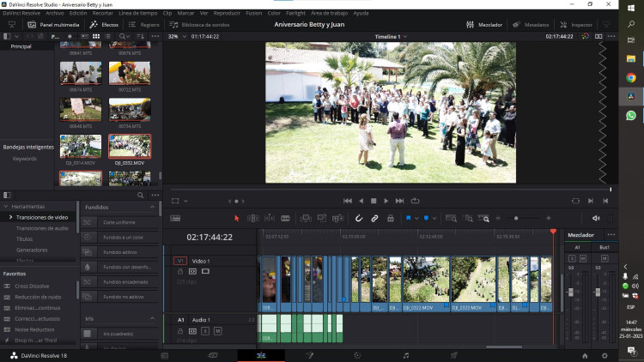The width and height of the screenshot is (644, 362).
Task: Open the Metadatos panel
Action: tap(531, 25)
